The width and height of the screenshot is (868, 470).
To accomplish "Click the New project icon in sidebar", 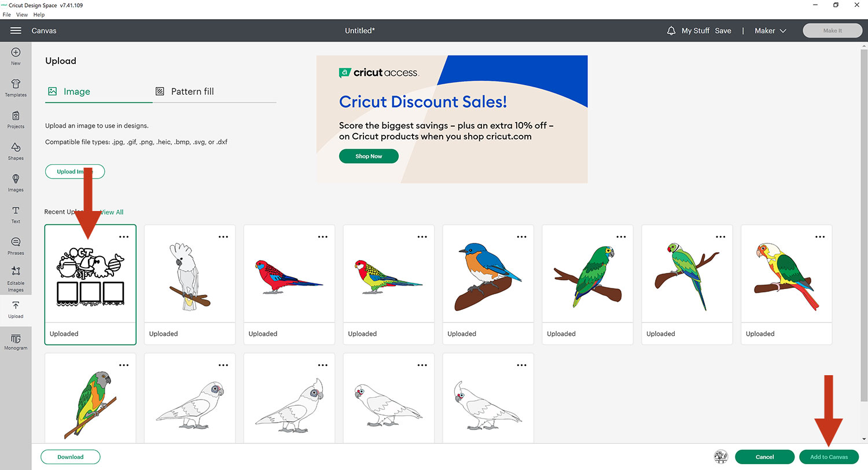I will pyautogui.click(x=16, y=55).
